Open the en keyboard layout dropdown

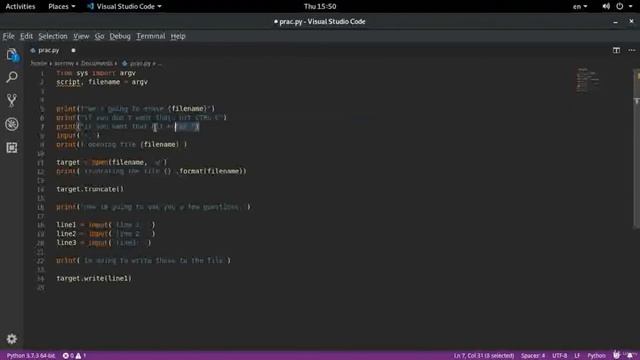pos(580,6)
